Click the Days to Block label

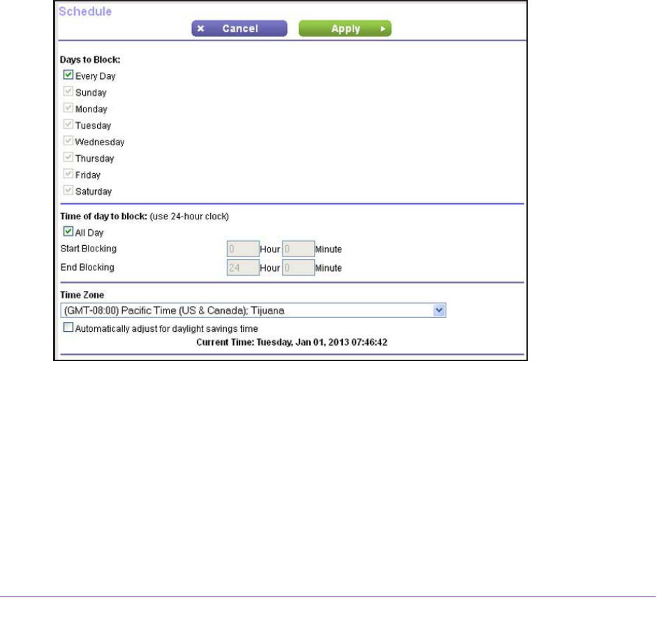click(x=90, y=60)
